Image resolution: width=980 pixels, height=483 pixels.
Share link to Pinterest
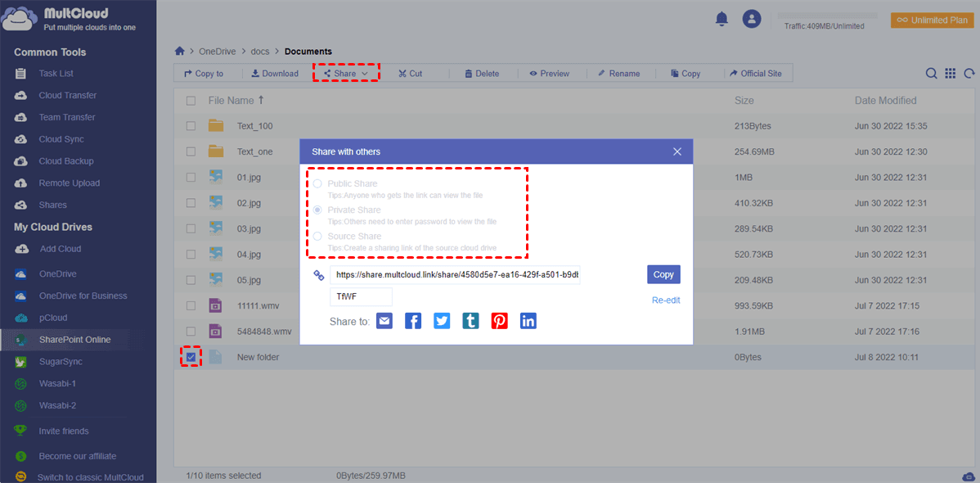(x=499, y=321)
